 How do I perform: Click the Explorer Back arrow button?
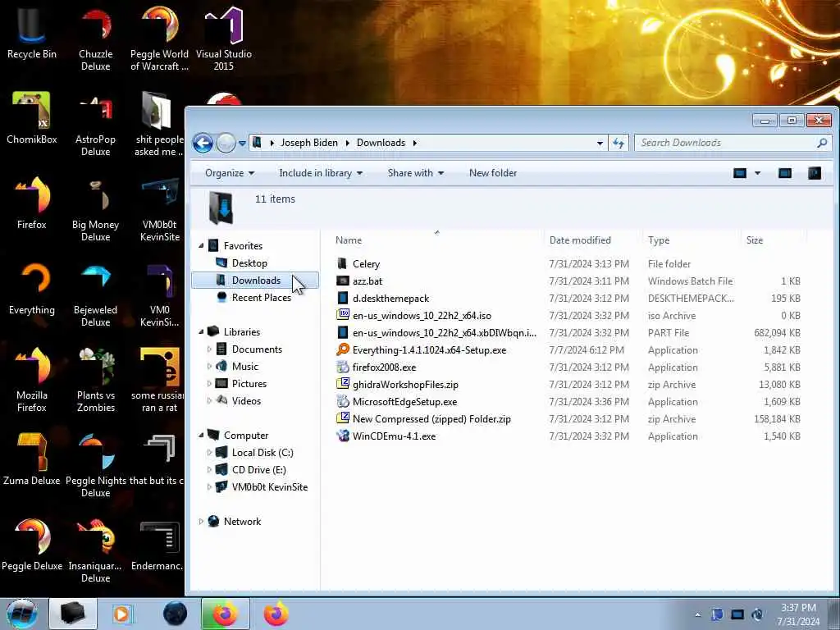203,143
